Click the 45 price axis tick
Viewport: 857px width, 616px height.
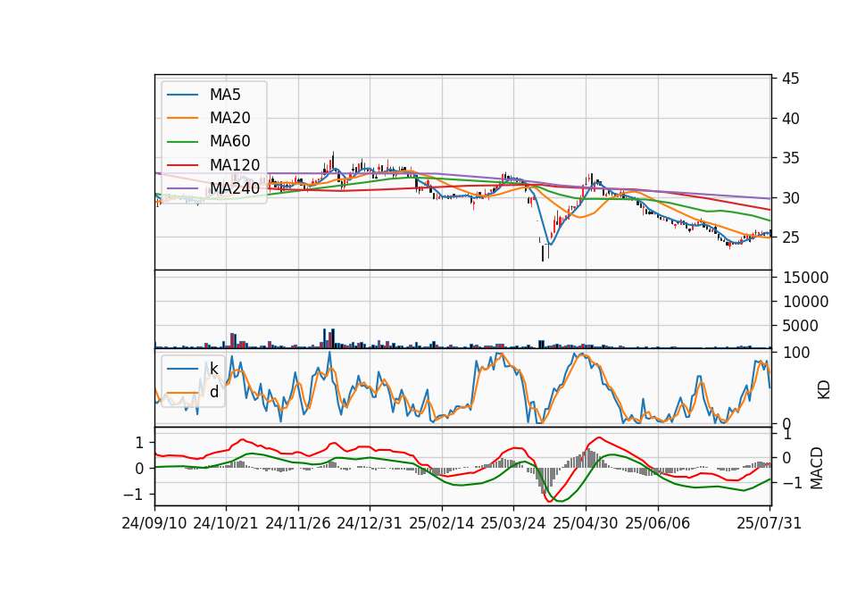tap(790, 79)
